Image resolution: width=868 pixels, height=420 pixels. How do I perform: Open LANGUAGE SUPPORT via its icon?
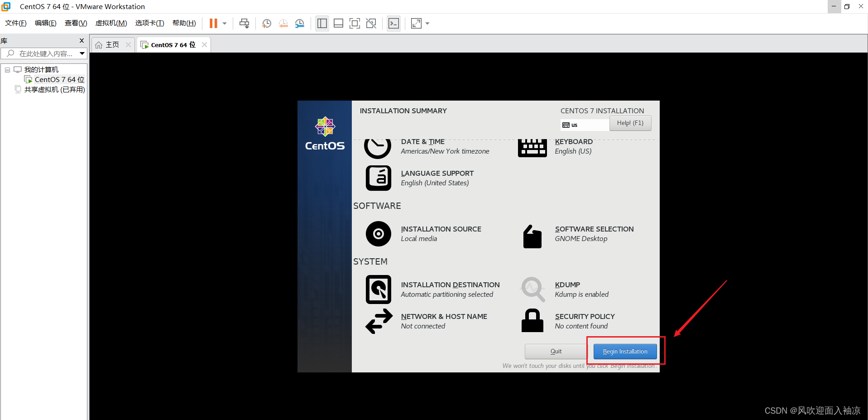379,178
